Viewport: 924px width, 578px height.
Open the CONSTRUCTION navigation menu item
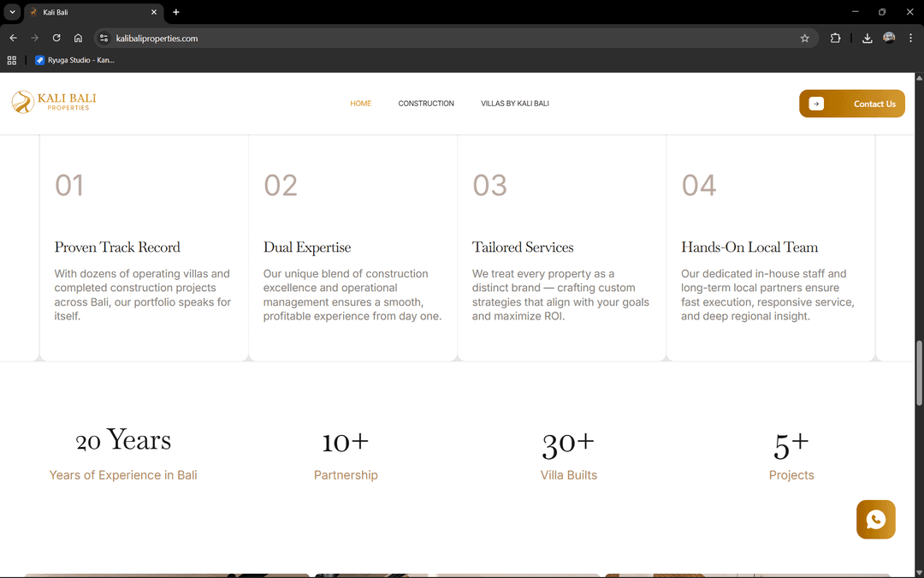426,104
